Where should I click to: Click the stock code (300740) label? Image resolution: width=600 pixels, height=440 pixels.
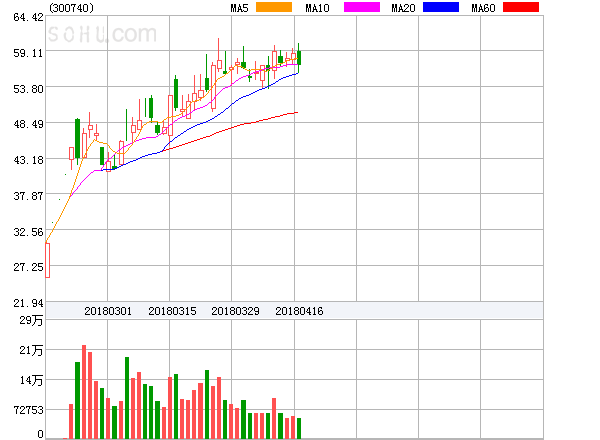tap(72, 8)
